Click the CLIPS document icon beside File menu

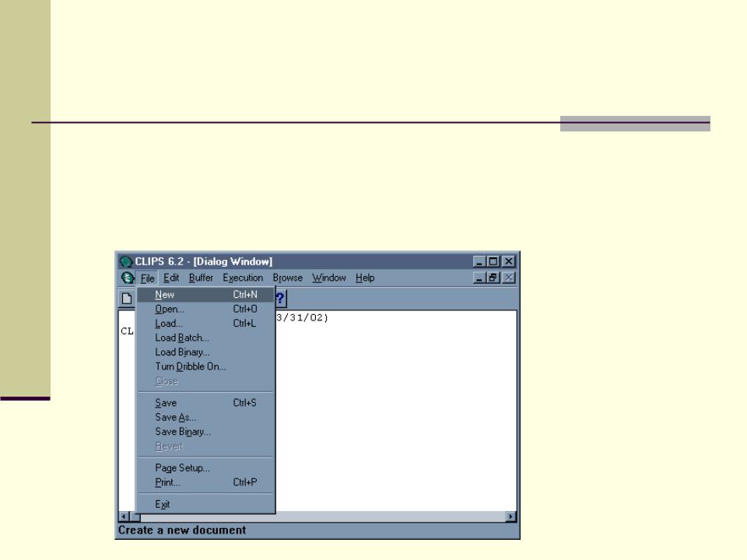(128, 278)
